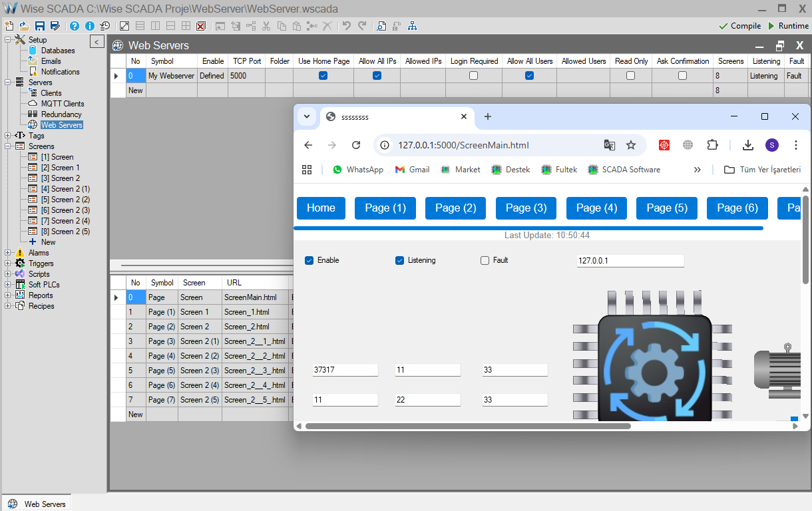Click the Save project toolbar icon
812x511 pixels.
40,26
